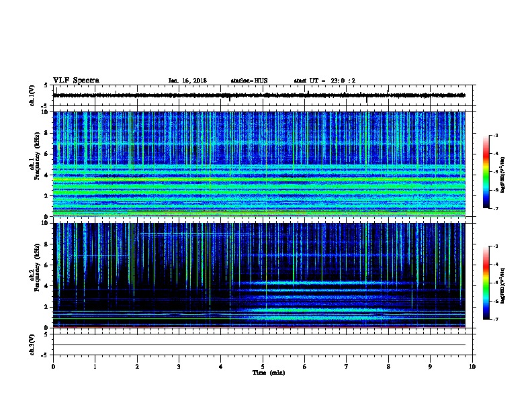This screenshot has width=532, height=411.
Task: Click the ch.2 "Frequency (kHz)" axis label
Action: pos(37,267)
